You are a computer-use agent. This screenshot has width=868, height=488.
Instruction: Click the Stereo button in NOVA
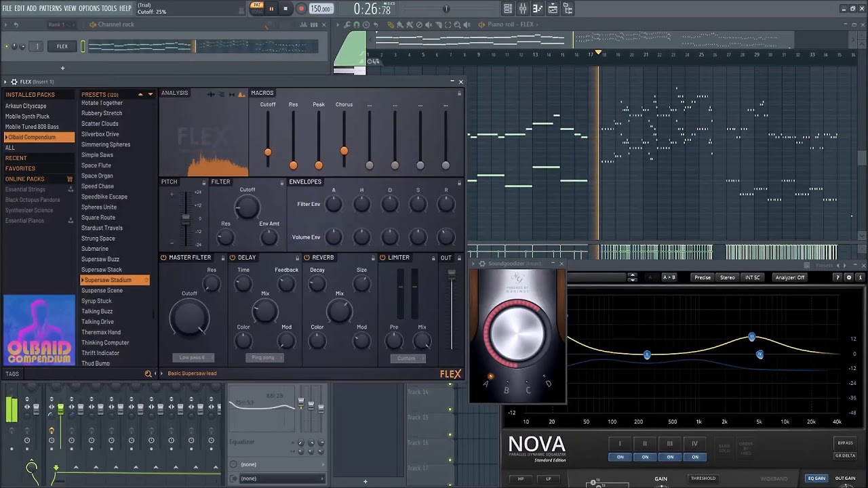(x=728, y=277)
